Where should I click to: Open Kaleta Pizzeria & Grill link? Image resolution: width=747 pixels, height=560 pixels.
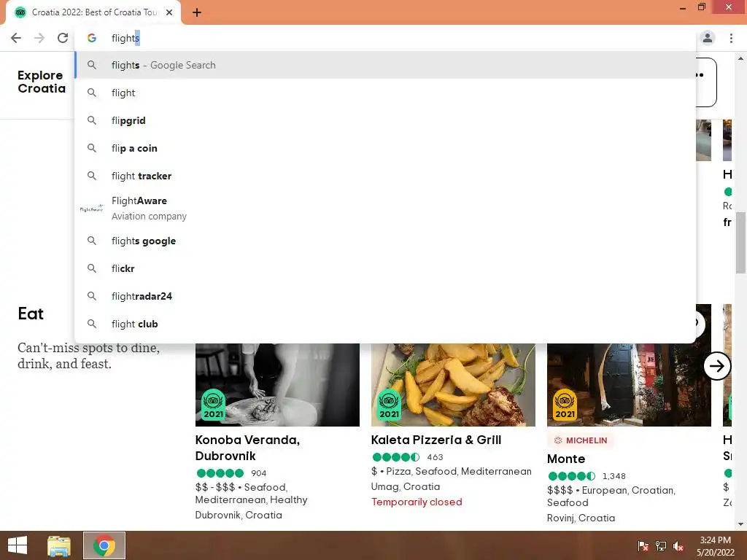click(x=436, y=440)
